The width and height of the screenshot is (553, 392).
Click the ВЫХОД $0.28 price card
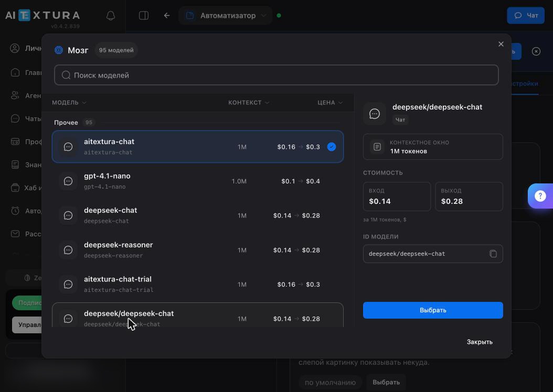point(469,197)
